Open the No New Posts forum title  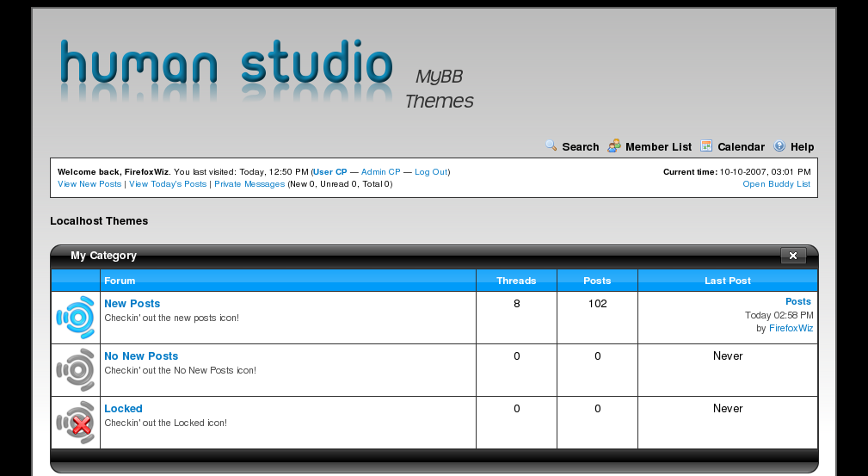141,356
